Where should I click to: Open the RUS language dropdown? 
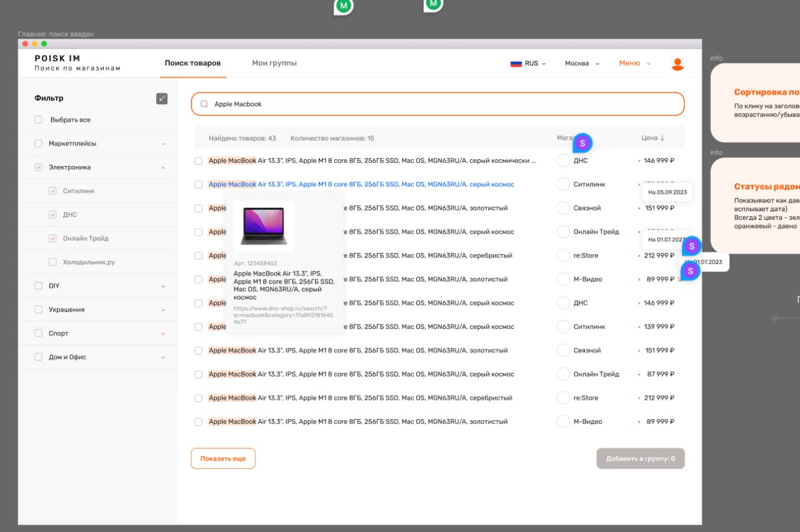coord(528,64)
